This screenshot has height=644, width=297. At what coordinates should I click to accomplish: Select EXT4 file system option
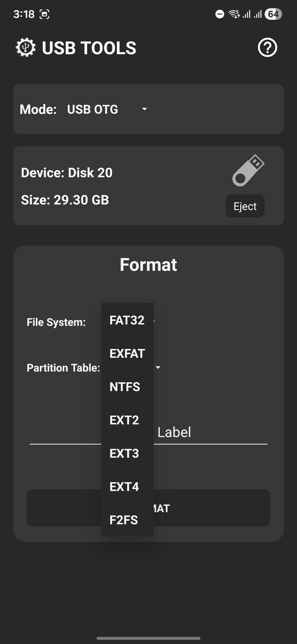(x=124, y=487)
